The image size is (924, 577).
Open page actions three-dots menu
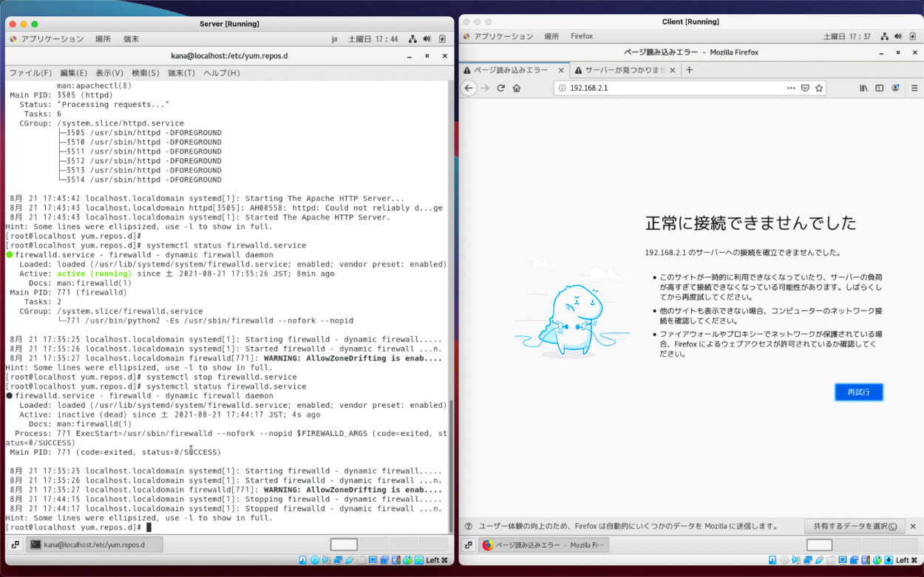click(x=791, y=88)
